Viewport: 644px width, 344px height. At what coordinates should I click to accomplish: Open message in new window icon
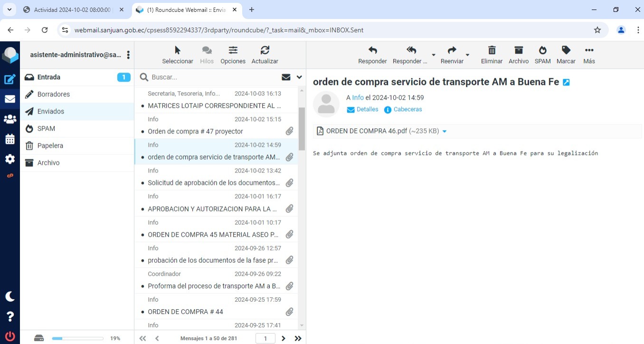coord(566,82)
